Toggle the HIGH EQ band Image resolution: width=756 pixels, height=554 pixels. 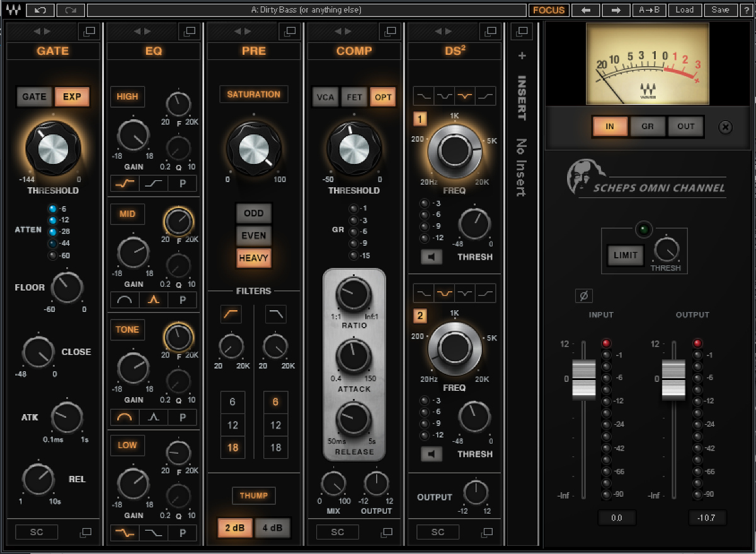point(127,96)
